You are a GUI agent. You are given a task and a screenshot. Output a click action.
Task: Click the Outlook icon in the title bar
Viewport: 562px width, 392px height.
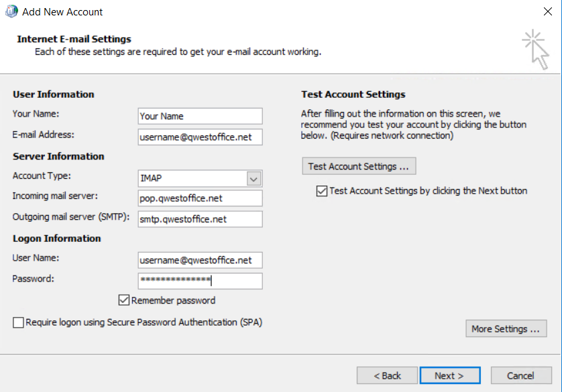coord(11,11)
